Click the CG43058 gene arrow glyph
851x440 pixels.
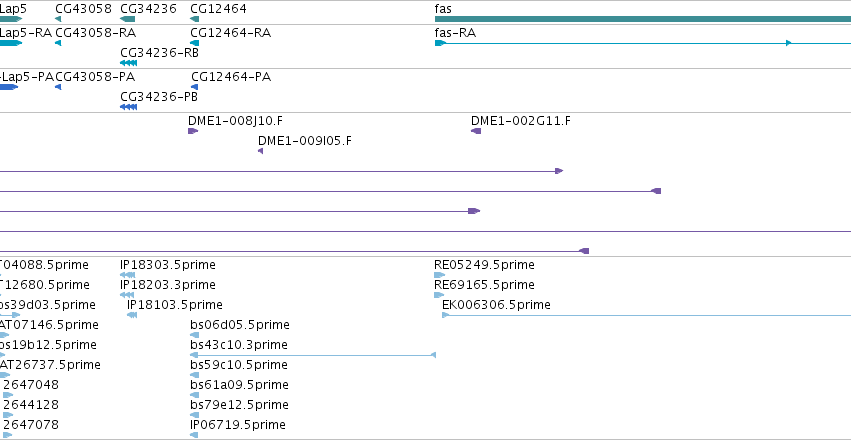tap(58, 19)
